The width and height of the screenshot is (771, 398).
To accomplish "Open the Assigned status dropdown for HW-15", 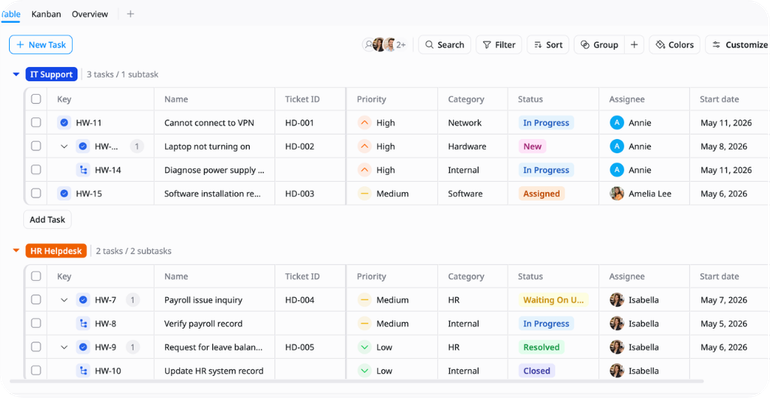I will (541, 194).
